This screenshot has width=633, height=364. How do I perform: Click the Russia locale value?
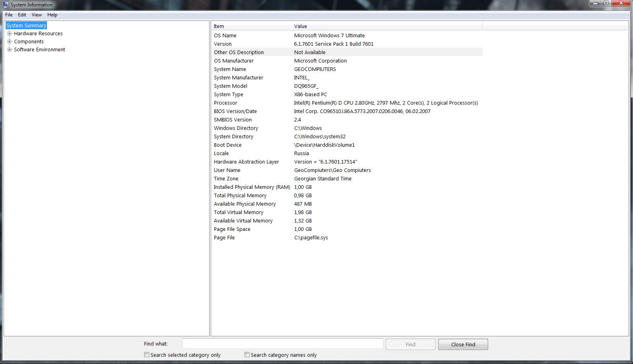click(301, 154)
